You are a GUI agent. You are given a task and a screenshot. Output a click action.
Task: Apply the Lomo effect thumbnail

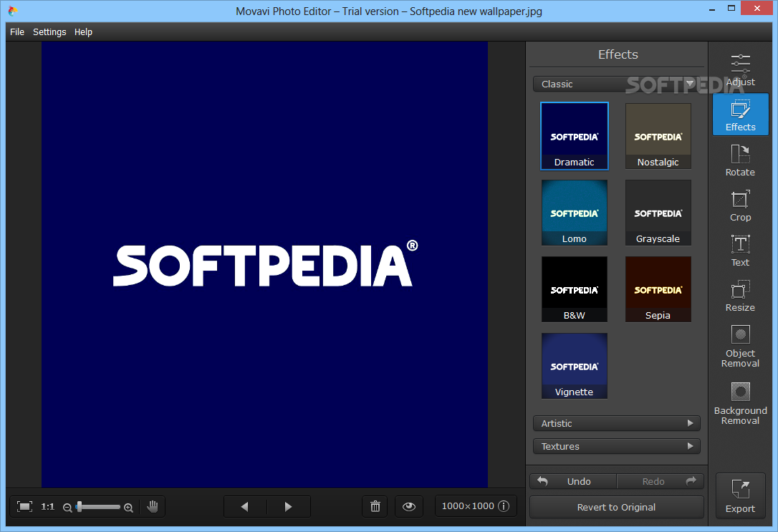[574, 213]
